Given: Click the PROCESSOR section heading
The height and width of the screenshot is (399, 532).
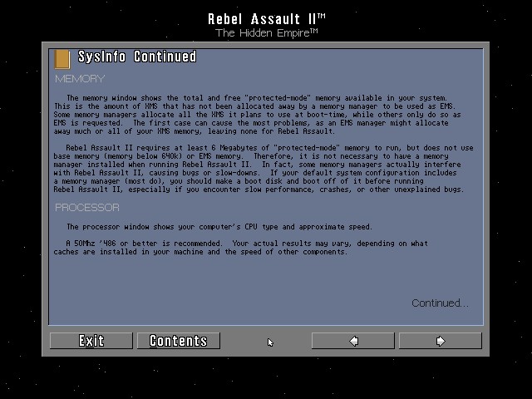Looking at the screenshot, I should click(87, 207).
